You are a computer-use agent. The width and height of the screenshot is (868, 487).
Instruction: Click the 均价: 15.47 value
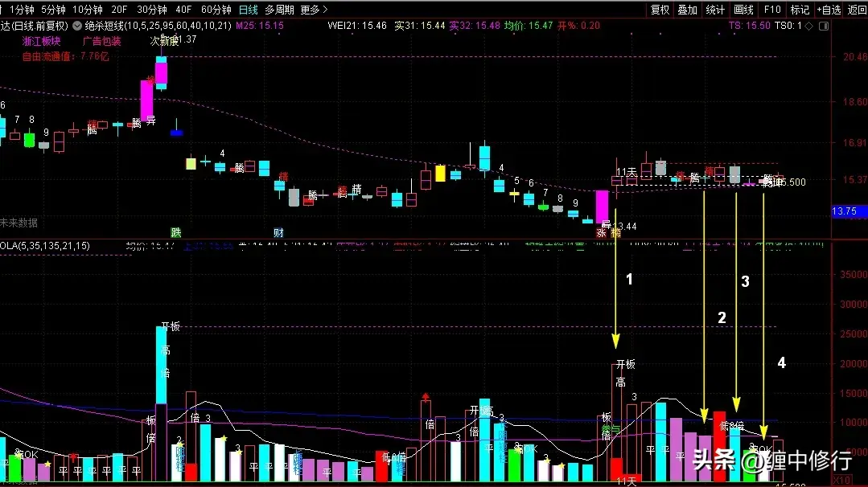528,26
